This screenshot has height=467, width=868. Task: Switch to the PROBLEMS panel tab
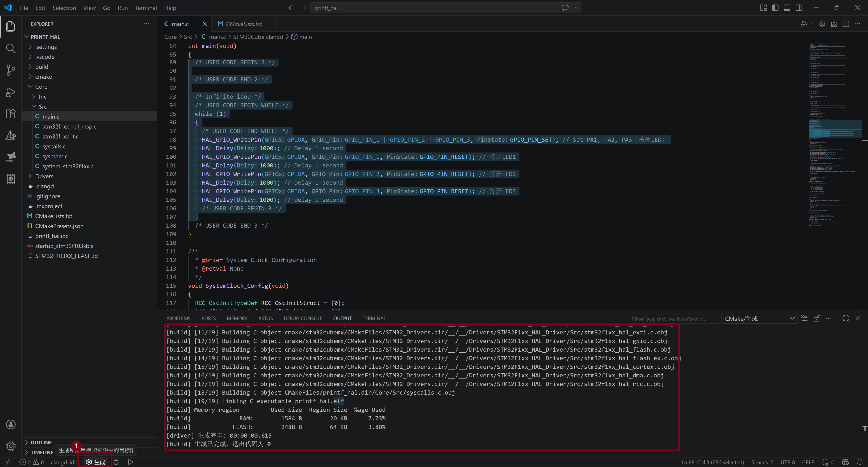pos(178,318)
